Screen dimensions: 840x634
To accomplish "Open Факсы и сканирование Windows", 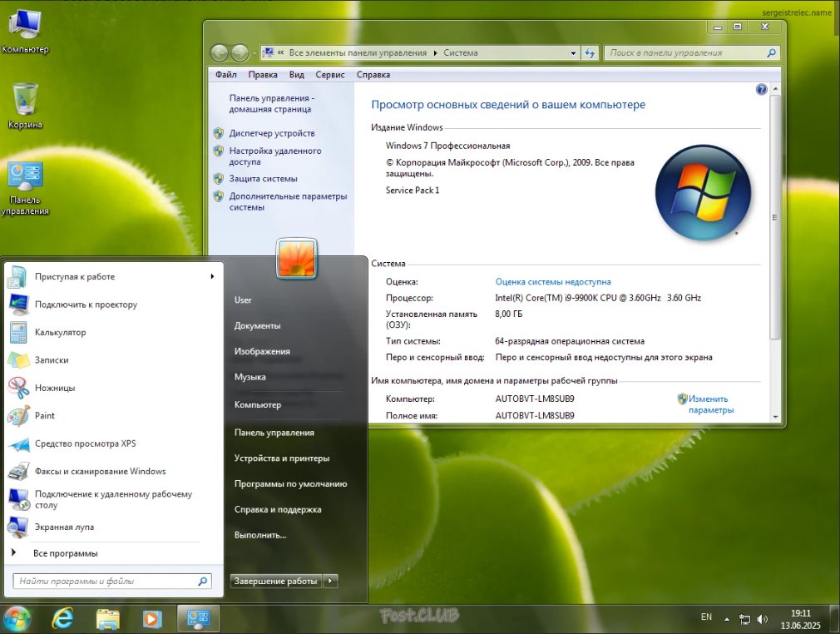I will click(112, 472).
